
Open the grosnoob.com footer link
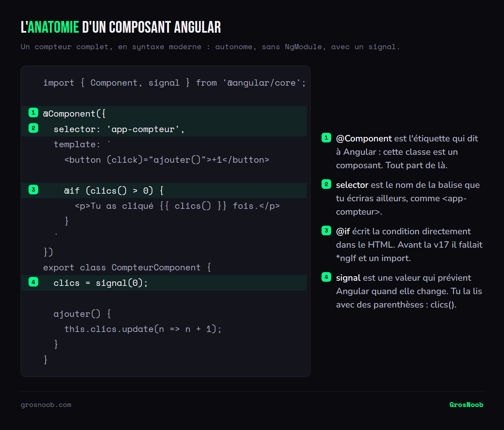click(46, 405)
